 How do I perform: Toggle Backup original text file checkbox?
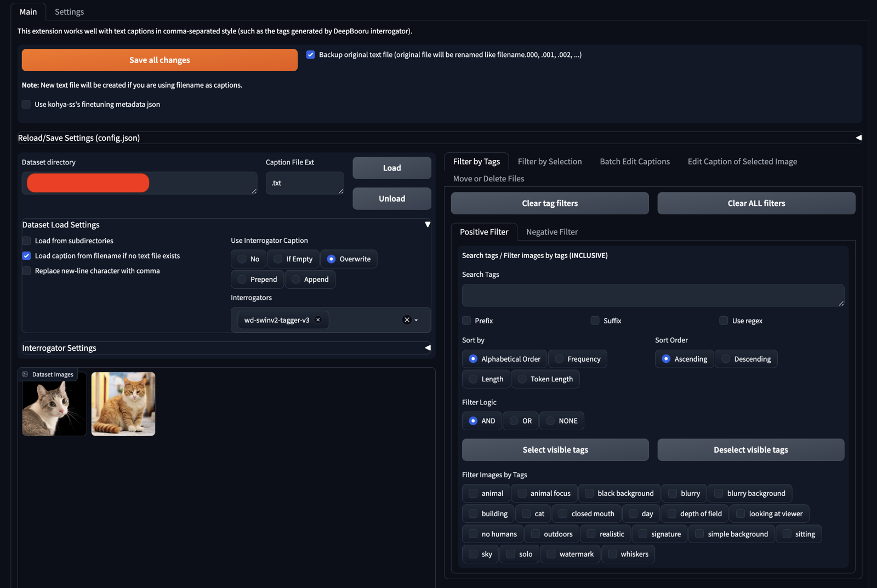click(311, 55)
